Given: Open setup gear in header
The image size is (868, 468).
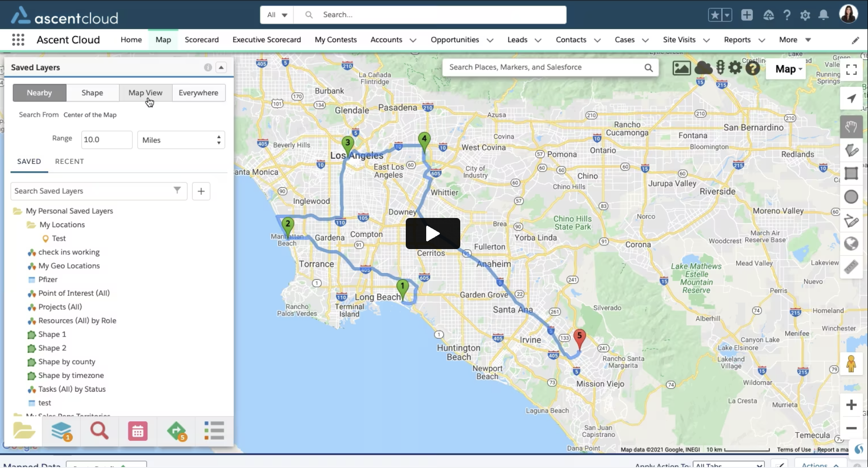Looking at the screenshot, I should [805, 15].
